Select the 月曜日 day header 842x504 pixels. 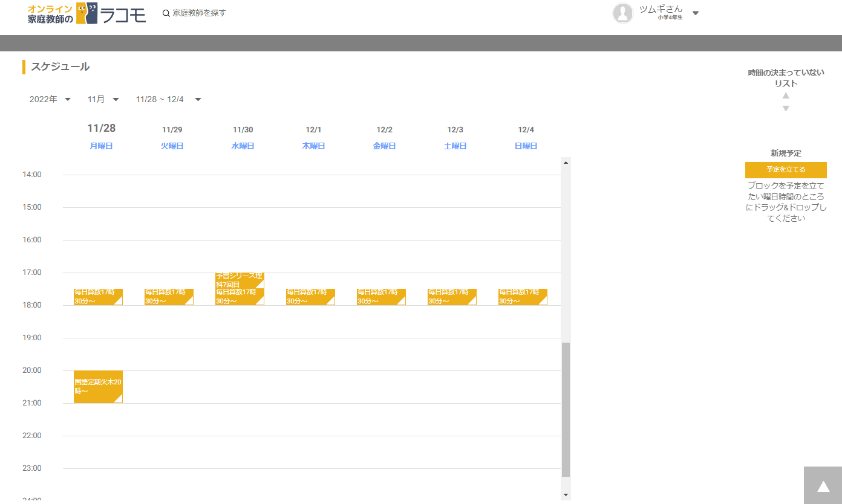tap(101, 146)
